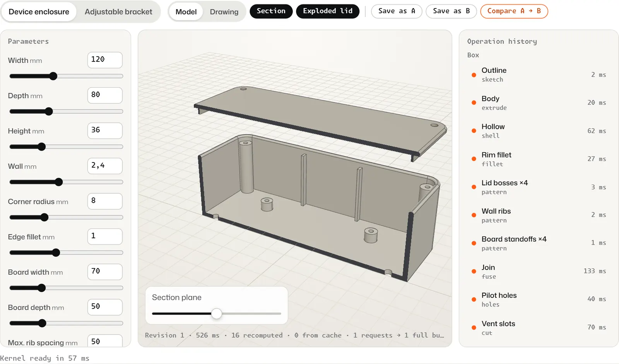Select the Vent slots cut operation
Screen dimensions: 619x364
click(x=539, y=328)
